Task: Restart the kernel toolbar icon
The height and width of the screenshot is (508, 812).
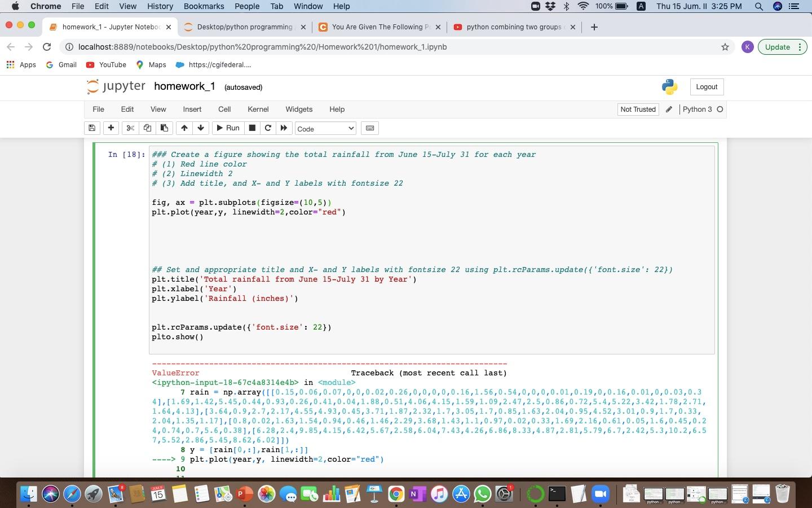Action: (x=268, y=128)
